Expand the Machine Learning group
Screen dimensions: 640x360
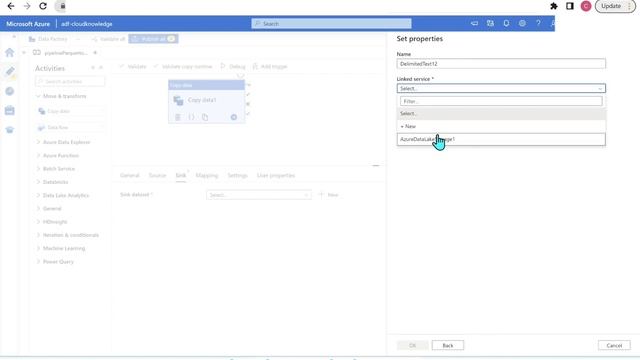coord(61,248)
